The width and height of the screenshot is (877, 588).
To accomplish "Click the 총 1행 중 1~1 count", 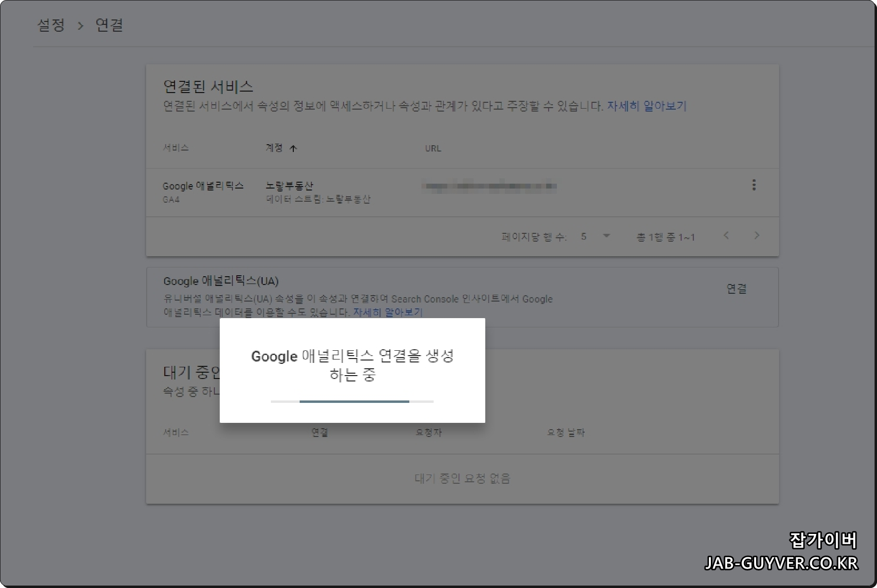I will (x=666, y=237).
